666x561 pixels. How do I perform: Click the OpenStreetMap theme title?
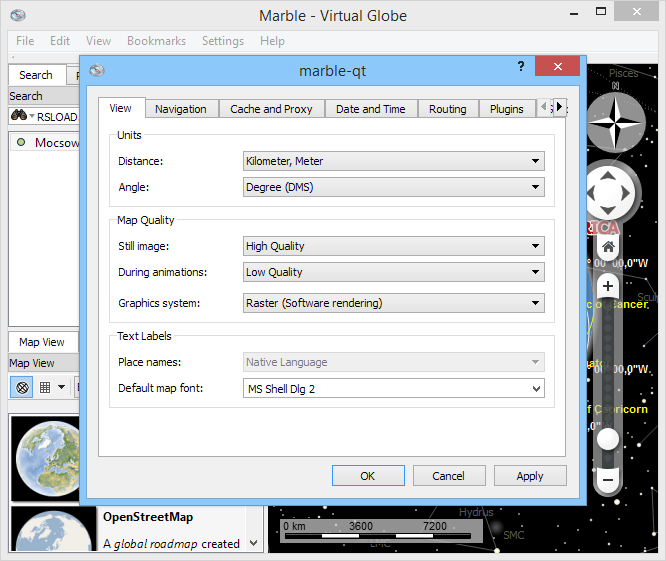148,517
